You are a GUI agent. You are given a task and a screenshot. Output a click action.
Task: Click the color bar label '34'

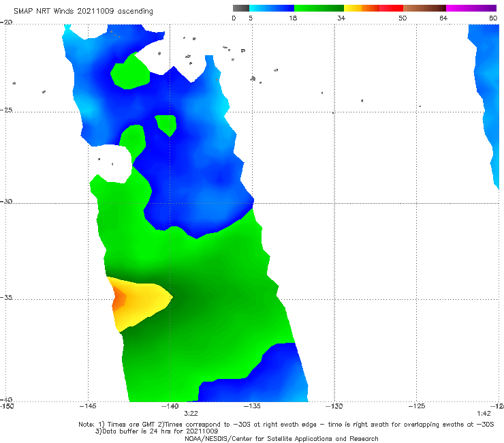(x=341, y=18)
